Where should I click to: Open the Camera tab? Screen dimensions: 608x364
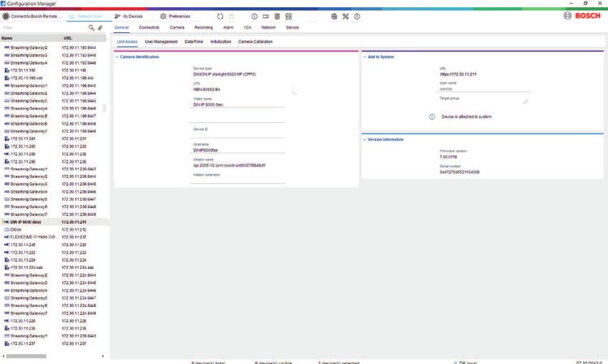[x=177, y=27]
